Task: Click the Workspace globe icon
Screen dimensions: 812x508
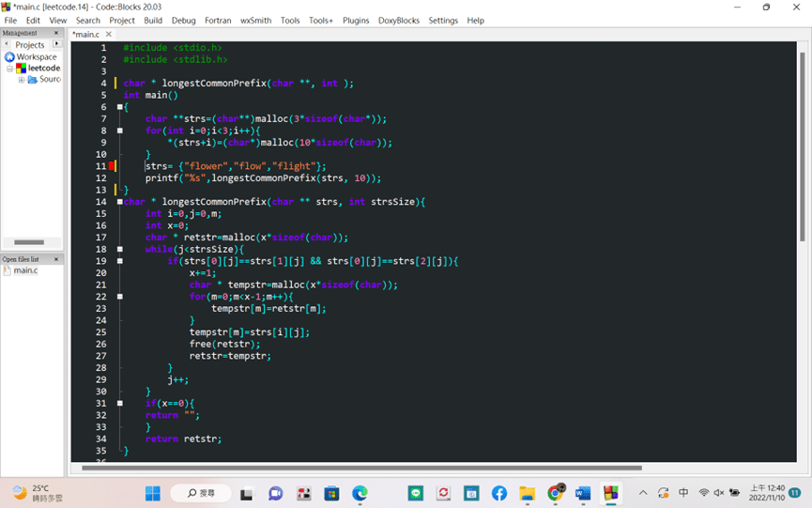Action: click(9, 57)
